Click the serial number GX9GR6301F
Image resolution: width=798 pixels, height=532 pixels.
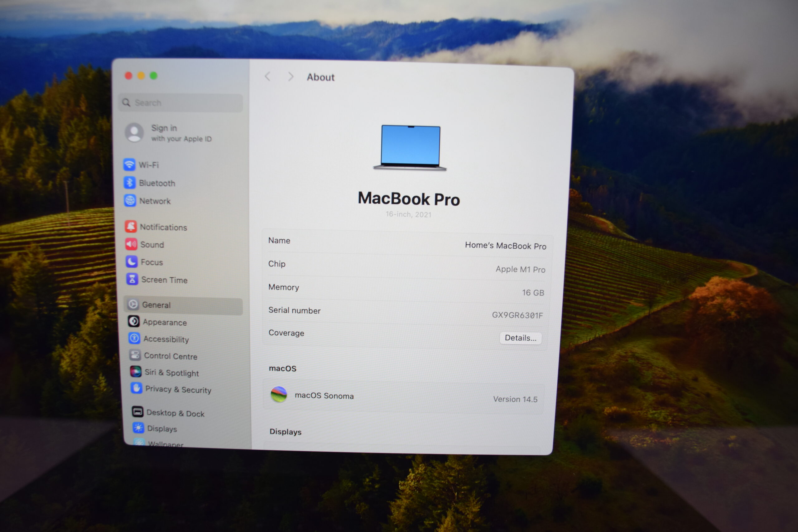(517, 315)
